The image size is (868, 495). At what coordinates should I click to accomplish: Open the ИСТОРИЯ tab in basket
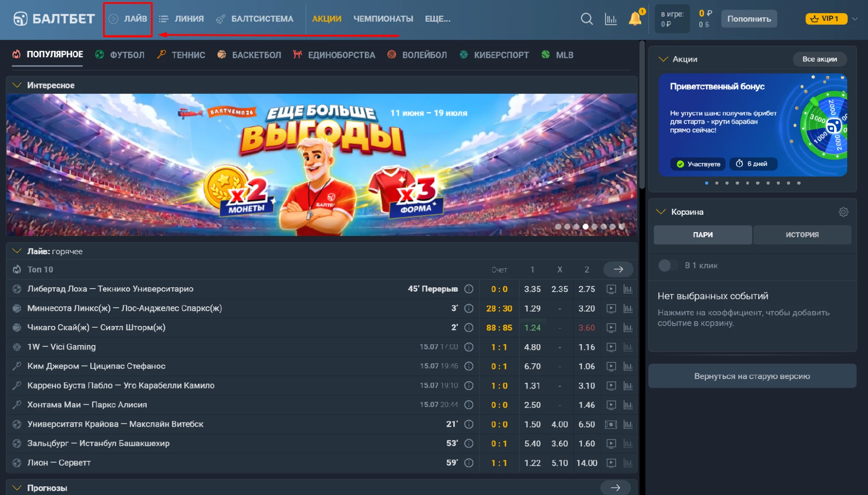(x=802, y=235)
